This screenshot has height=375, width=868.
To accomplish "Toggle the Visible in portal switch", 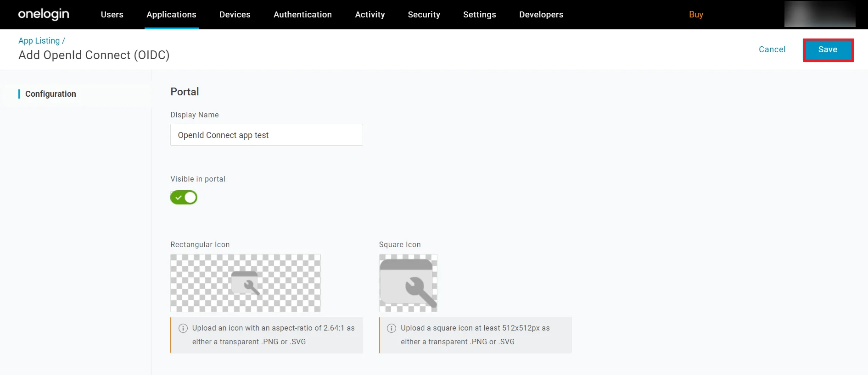I will (x=184, y=198).
